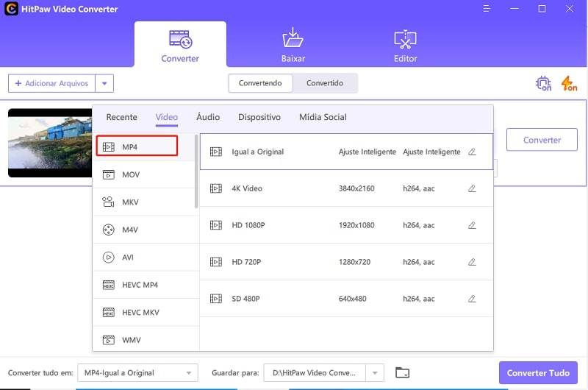588x390 pixels.
Task: Edit the SD 480P preset settings
Action: pyautogui.click(x=472, y=299)
